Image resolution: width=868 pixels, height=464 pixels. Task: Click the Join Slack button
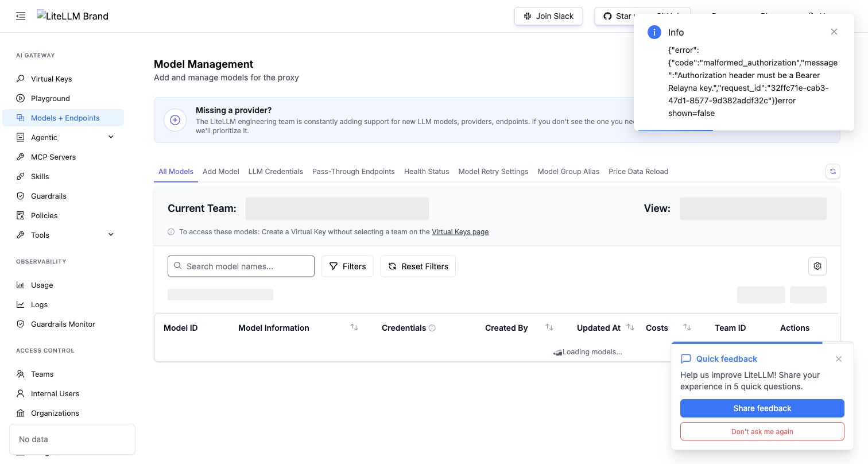pyautogui.click(x=549, y=16)
